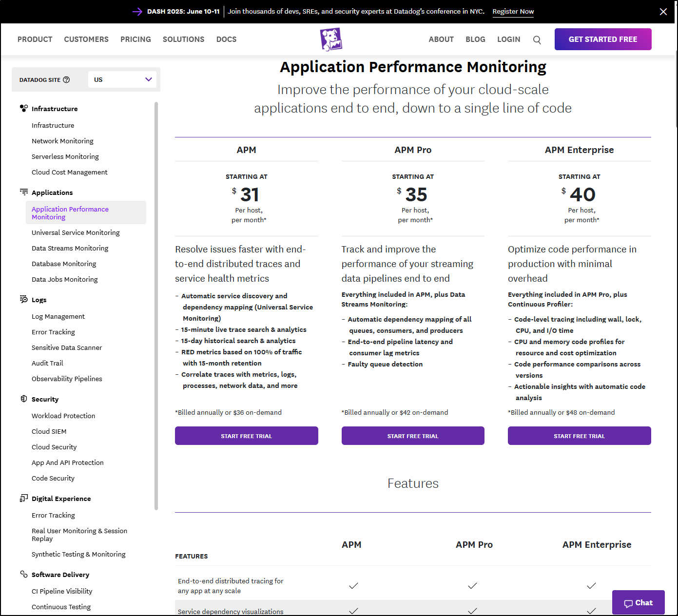Click the purple arrow icon in banner

(x=137, y=12)
